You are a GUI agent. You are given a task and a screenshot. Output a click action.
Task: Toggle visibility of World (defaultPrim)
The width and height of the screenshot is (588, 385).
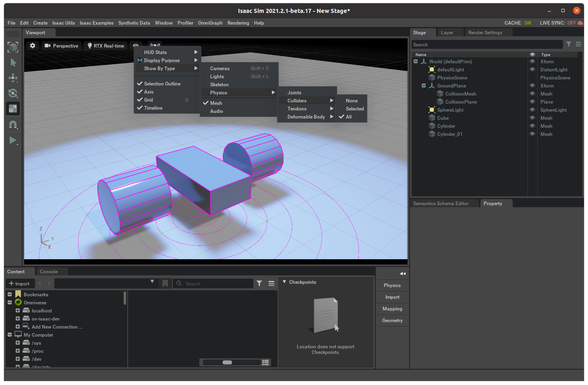532,61
